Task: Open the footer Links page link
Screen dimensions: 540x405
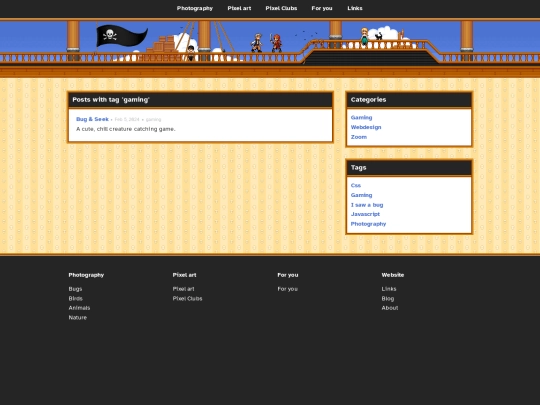Action: (x=389, y=289)
